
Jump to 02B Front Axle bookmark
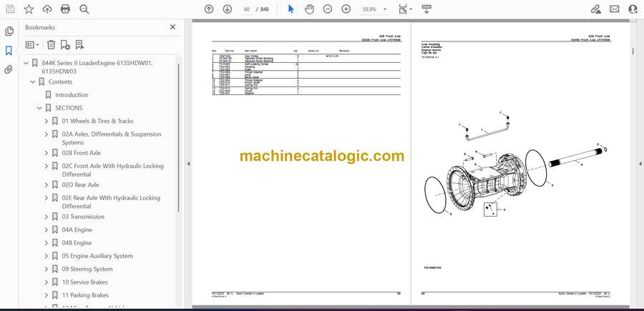pos(82,153)
